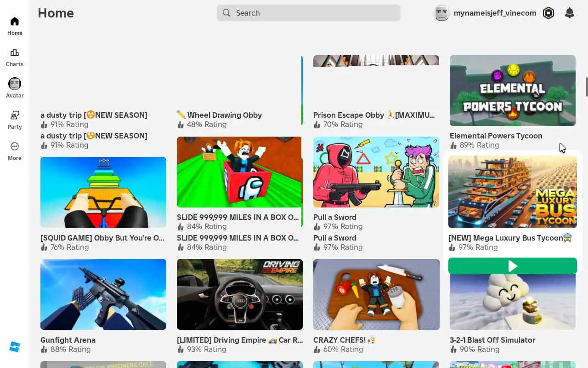Viewport: 588px width, 368px height.
Task: Open notifications bell
Action: point(570,13)
